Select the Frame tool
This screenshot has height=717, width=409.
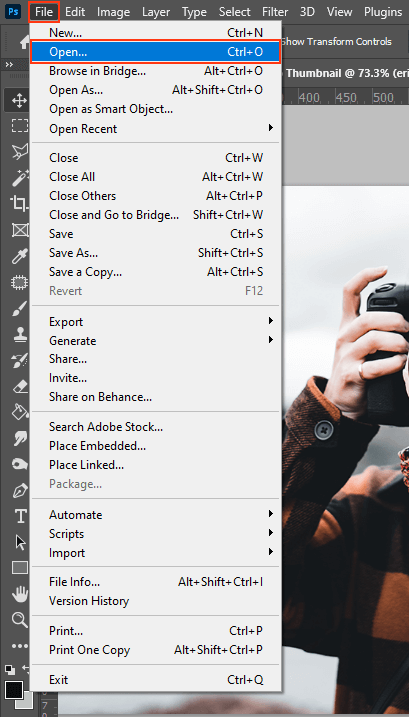point(20,230)
